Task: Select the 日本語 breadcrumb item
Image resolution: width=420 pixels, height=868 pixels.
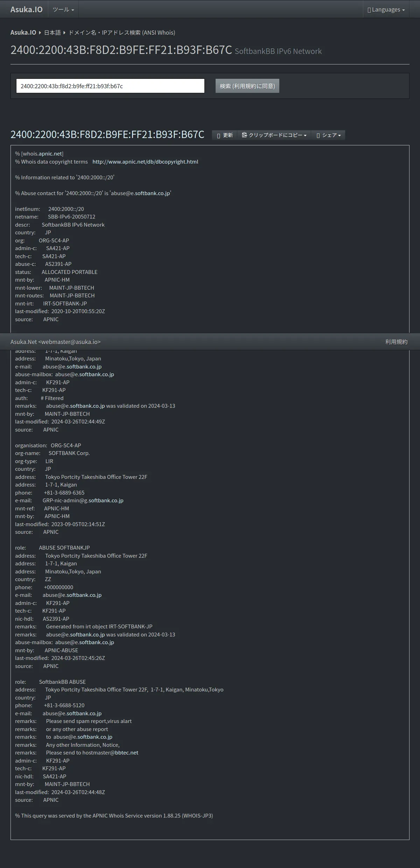Action: click(52, 33)
